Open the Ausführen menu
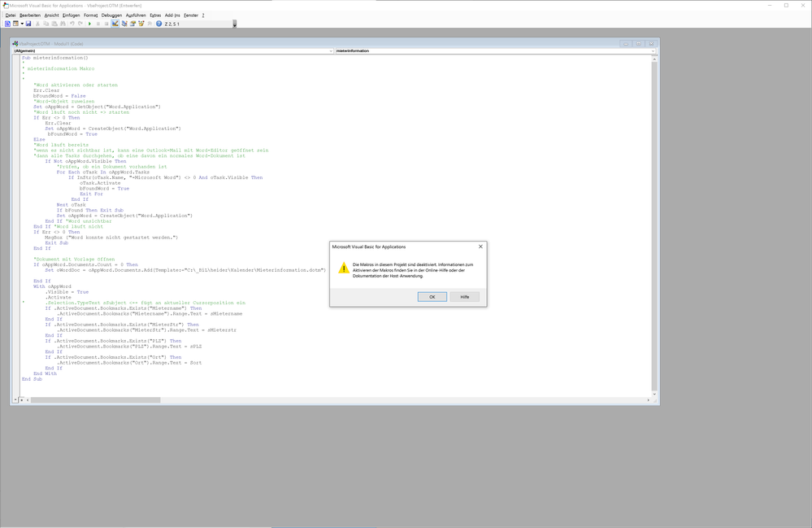The width and height of the screenshot is (812, 528). point(136,15)
